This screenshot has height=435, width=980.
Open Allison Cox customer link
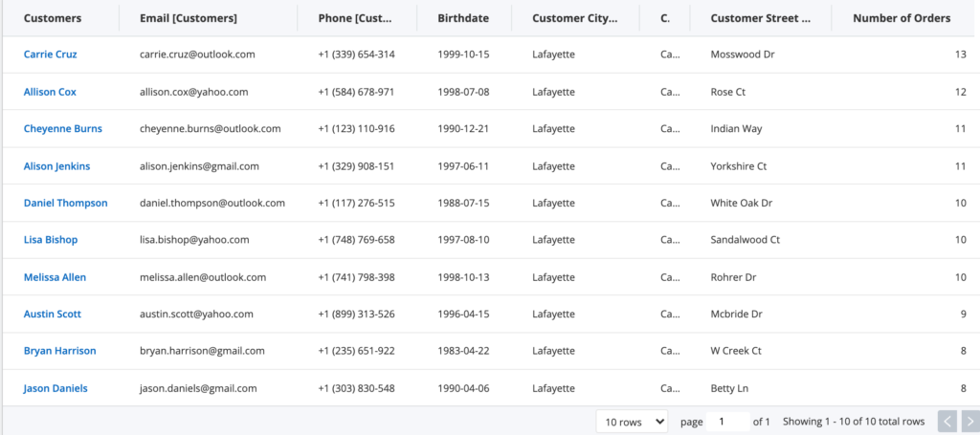coord(50,92)
